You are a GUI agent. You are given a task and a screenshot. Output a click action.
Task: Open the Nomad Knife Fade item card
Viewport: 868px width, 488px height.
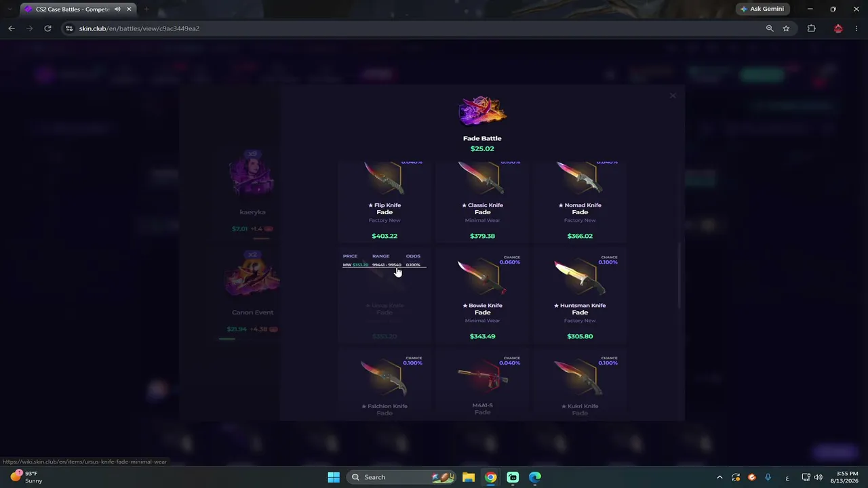click(580, 201)
